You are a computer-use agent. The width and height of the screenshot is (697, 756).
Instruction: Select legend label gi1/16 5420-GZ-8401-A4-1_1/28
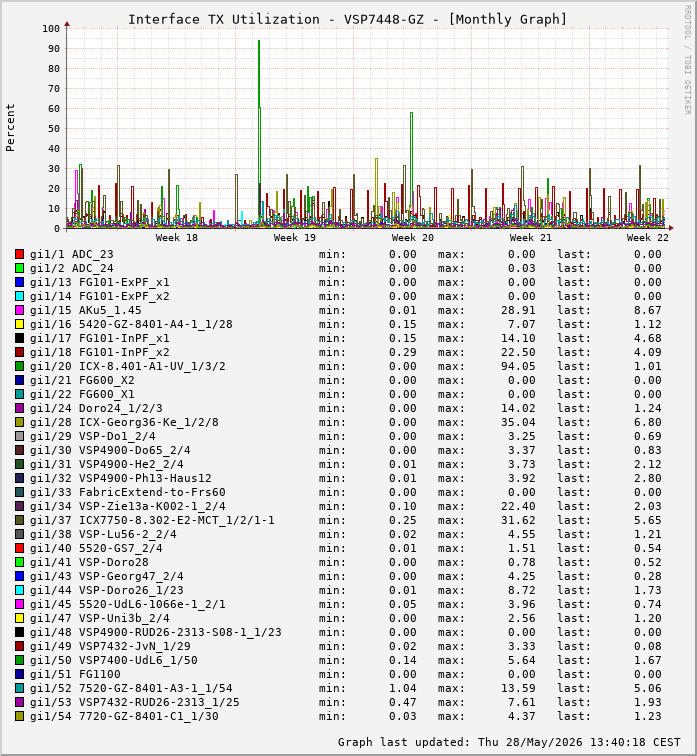(131, 324)
